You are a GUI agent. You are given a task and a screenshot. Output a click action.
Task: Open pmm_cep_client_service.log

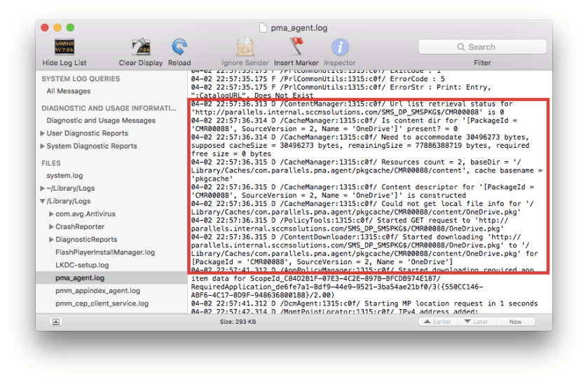point(102,303)
